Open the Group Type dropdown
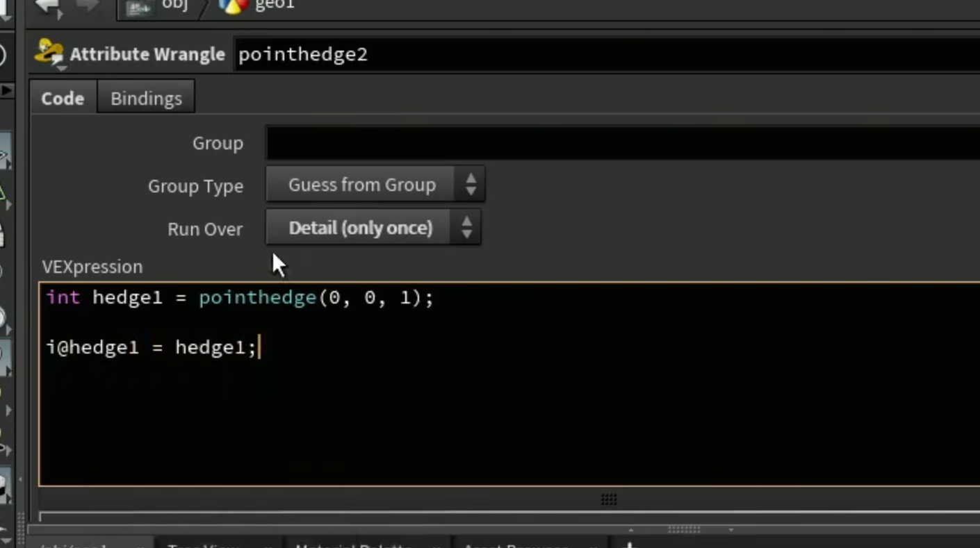This screenshot has height=548, width=980. click(x=375, y=185)
